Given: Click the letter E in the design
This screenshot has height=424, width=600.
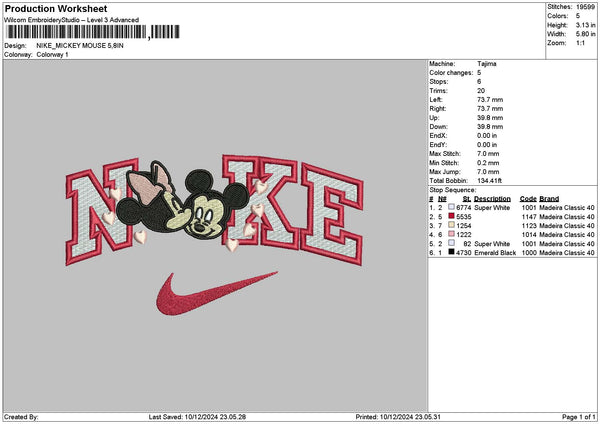Looking at the screenshot, I should pyautogui.click(x=331, y=214).
